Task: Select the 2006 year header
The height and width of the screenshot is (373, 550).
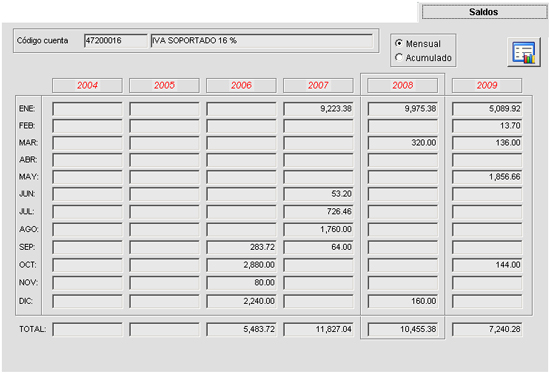Action: tap(241, 85)
